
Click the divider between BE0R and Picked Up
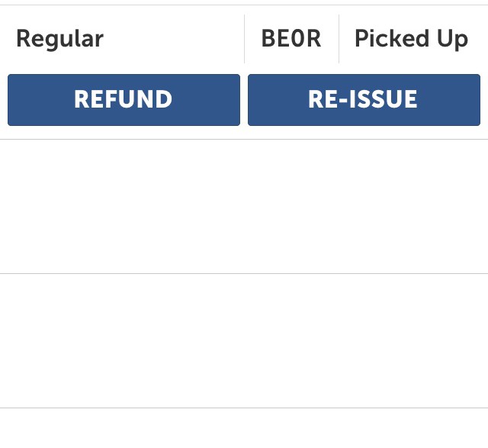pyautogui.click(x=339, y=39)
